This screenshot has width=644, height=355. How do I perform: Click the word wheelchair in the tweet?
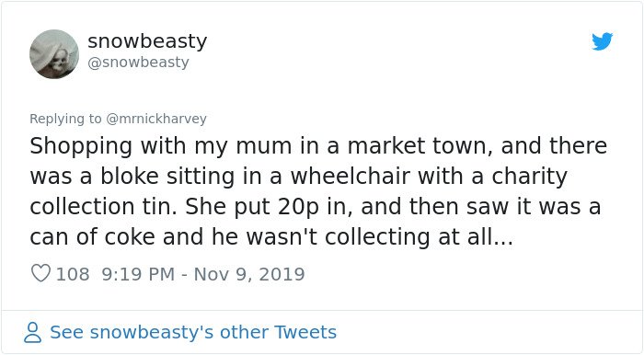(351, 176)
